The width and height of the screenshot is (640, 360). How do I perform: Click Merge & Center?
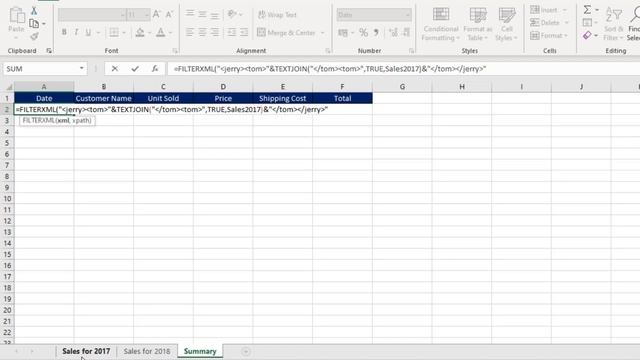pyautogui.click(x=286, y=32)
